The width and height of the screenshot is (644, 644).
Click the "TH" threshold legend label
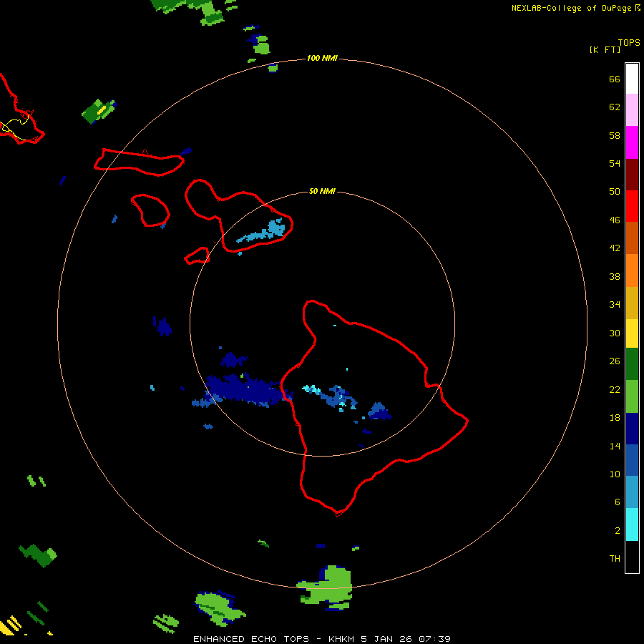pos(615,558)
